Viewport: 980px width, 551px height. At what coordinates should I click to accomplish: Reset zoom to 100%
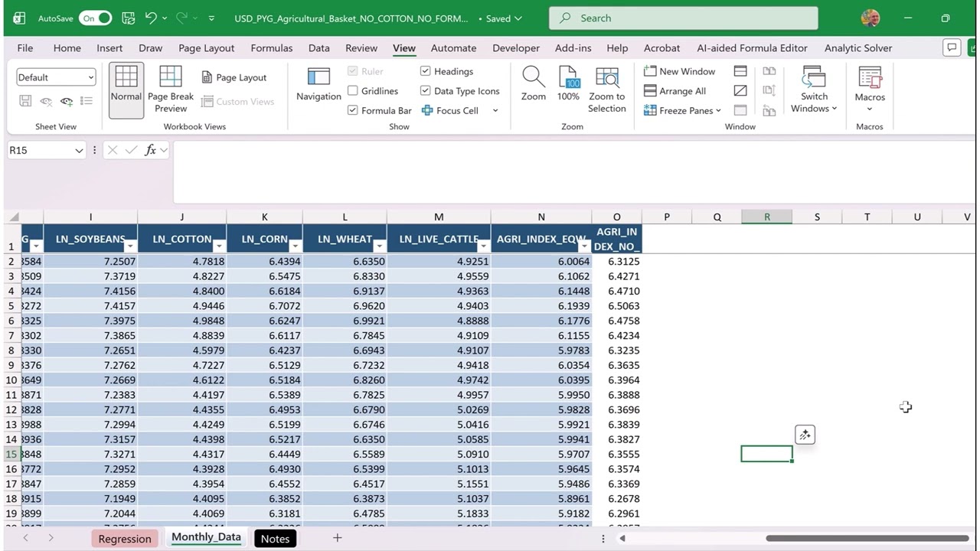click(x=568, y=84)
